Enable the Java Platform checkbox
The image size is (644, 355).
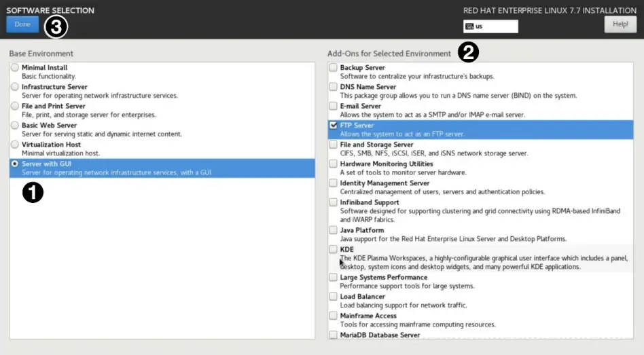tap(333, 230)
